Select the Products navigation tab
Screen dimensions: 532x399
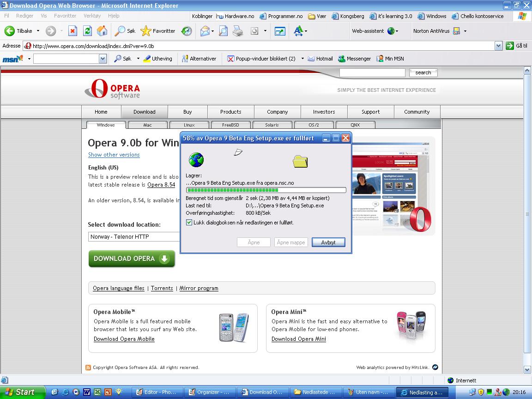pyautogui.click(x=231, y=112)
